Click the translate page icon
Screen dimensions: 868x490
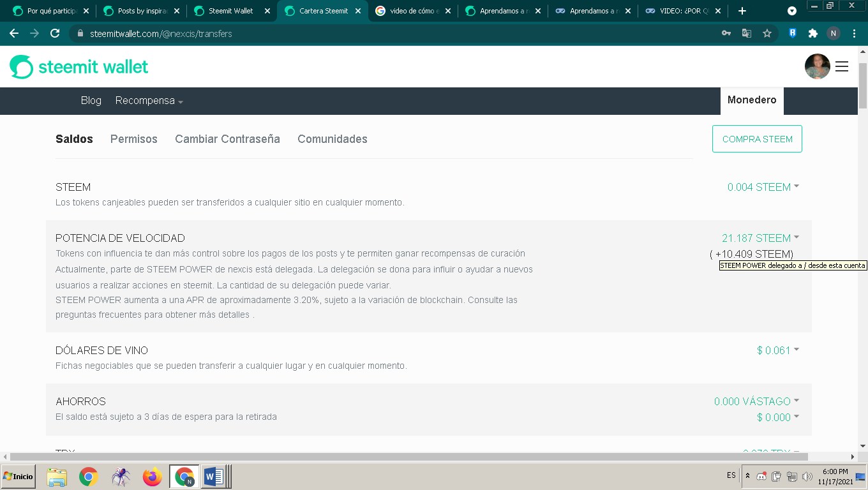point(746,33)
